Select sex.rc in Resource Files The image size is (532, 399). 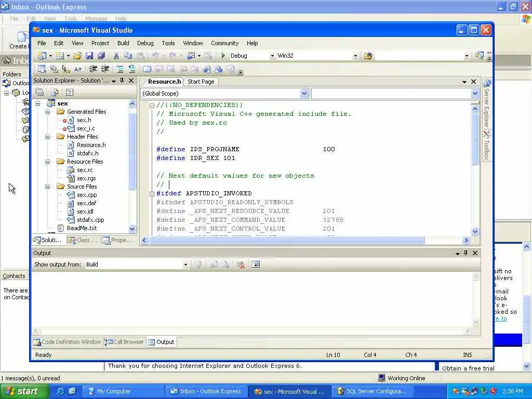coord(85,170)
